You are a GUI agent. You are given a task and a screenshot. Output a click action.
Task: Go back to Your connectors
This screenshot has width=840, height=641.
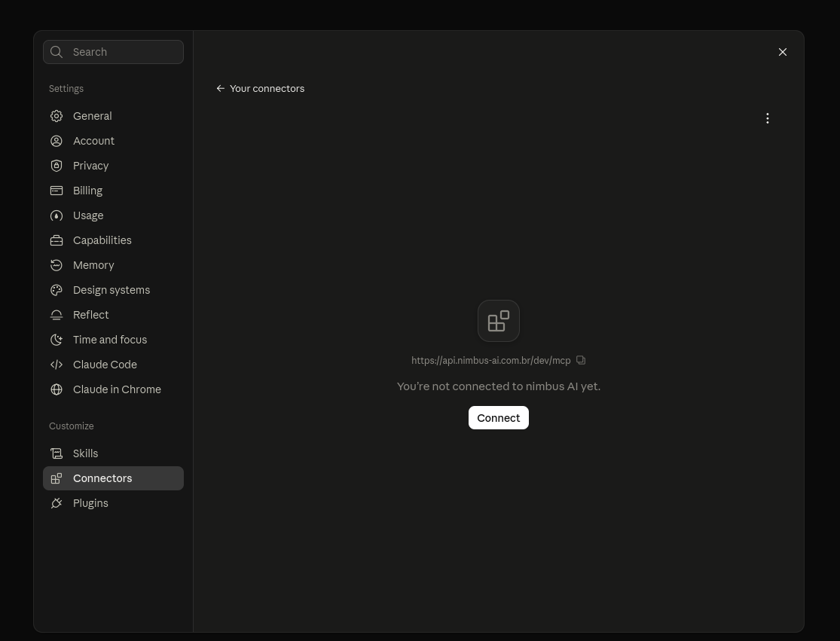pyautogui.click(x=261, y=89)
